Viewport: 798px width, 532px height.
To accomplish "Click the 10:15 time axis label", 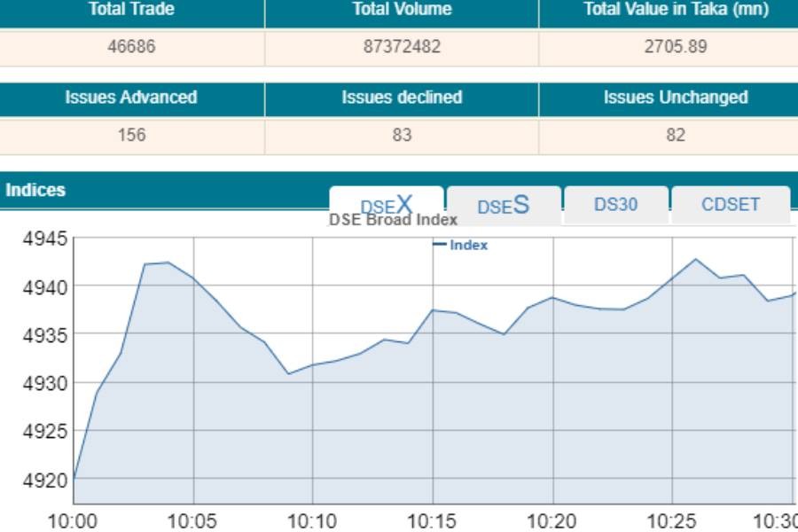I will tap(432, 521).
